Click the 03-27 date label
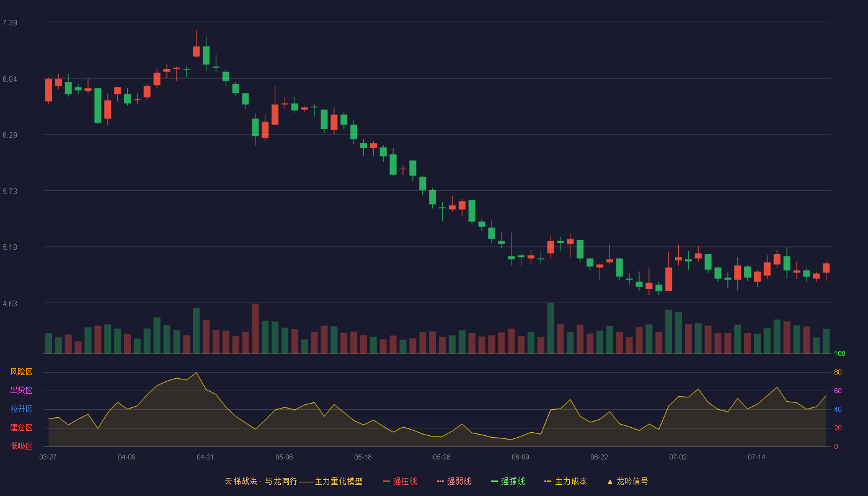This screenshot has width=868, height=496. coord(48,457)
